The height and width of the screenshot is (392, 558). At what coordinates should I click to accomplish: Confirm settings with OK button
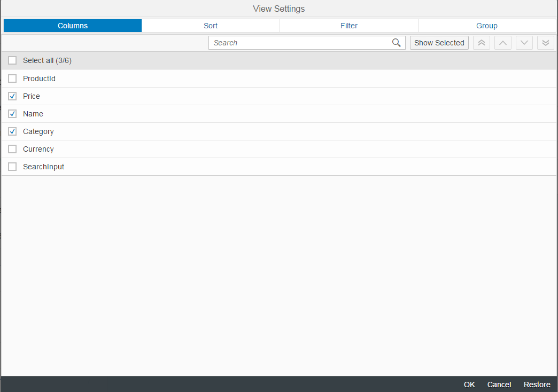click(469, 385)
